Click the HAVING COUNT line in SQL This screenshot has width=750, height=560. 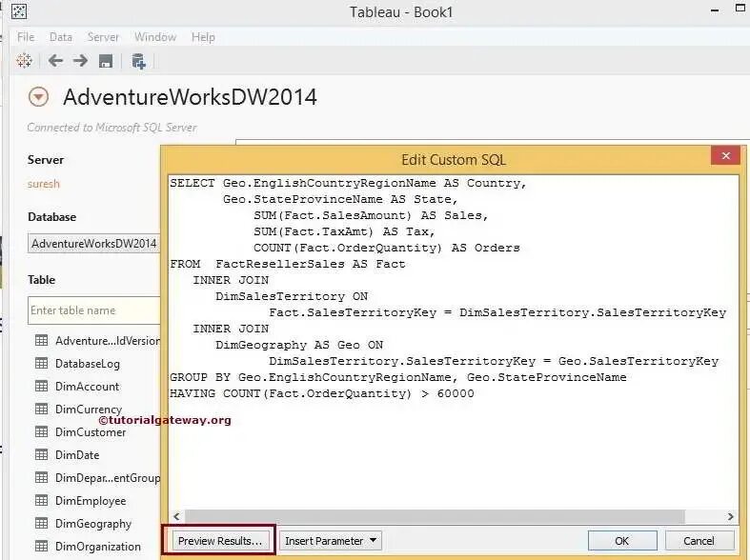(322, 393)
